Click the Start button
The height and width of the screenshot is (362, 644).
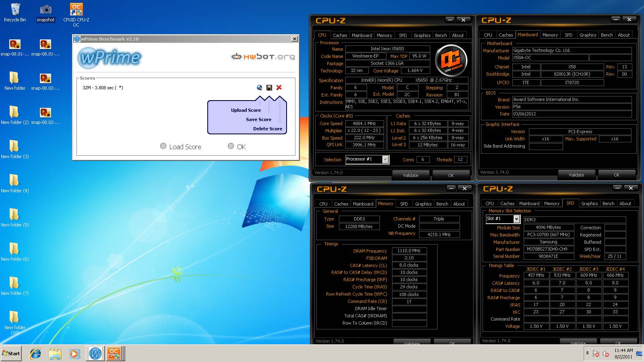(x=11, y=354)
